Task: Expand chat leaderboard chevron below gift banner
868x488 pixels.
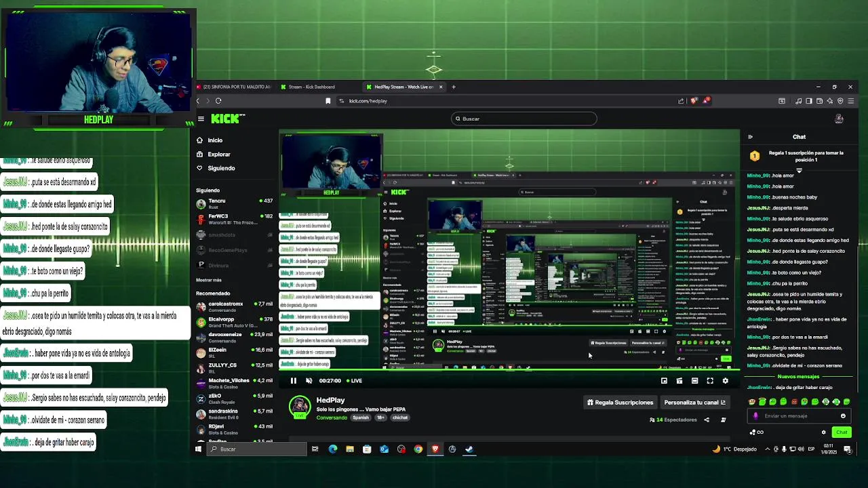Action: (799, 170)
